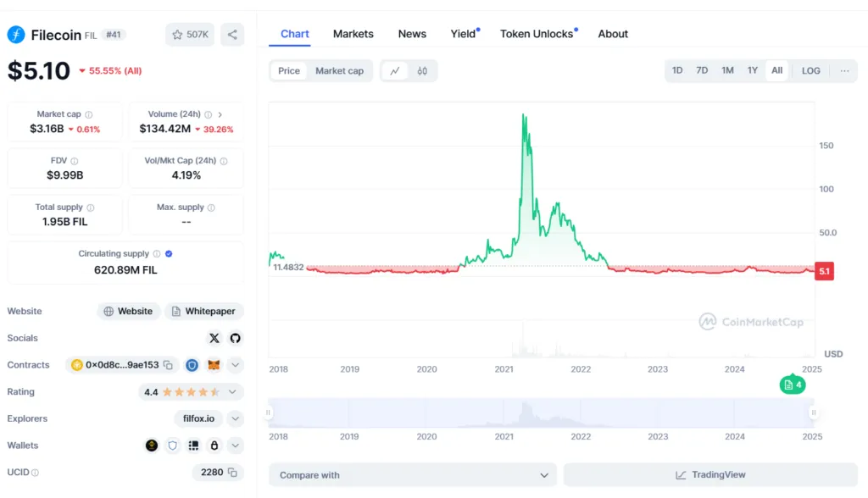Screen dimensions: 868x498
Task: Select the 1Y chart timeframe
Action: [752, 70]
